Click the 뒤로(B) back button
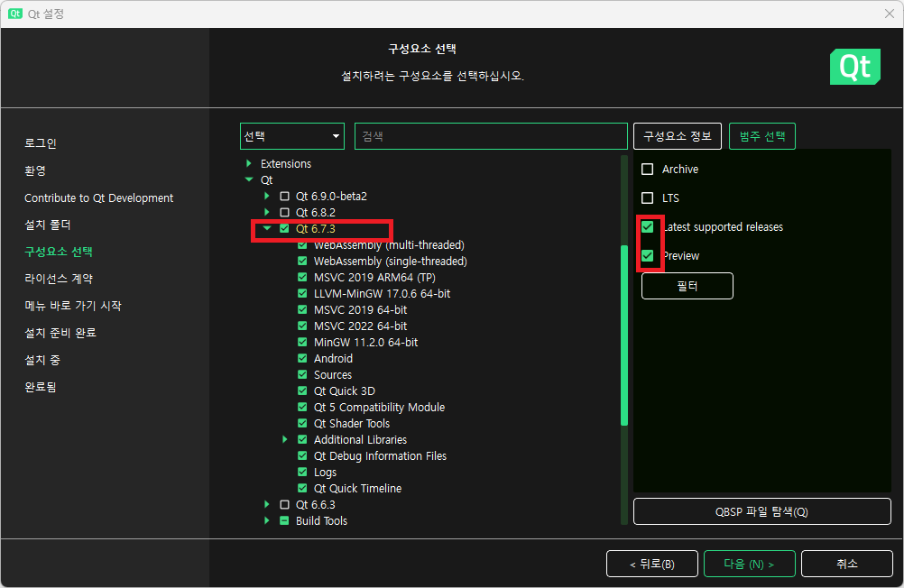Image resolution: width=904 pixels, height=588 pixels. (652, 564)
